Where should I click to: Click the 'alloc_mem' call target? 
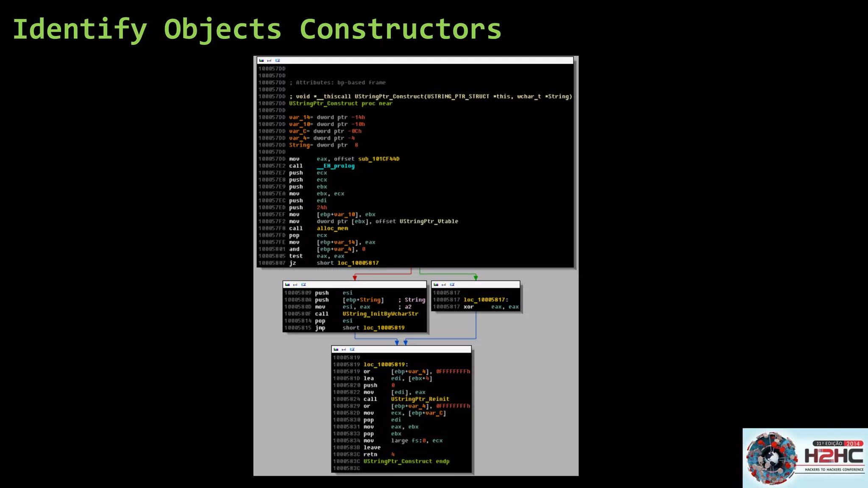pos(332,228)
